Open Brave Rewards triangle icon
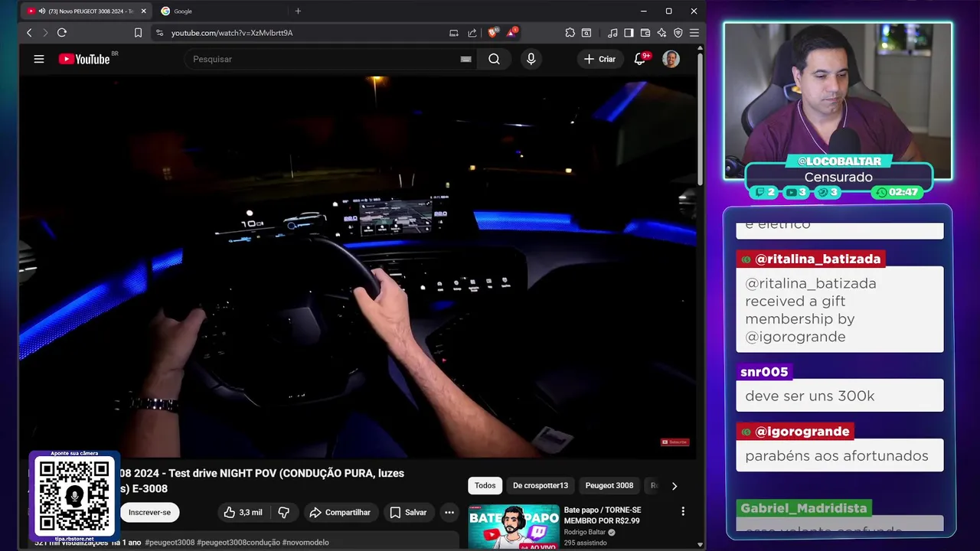This screenshot has height=551, width=980. pos(511,33)
